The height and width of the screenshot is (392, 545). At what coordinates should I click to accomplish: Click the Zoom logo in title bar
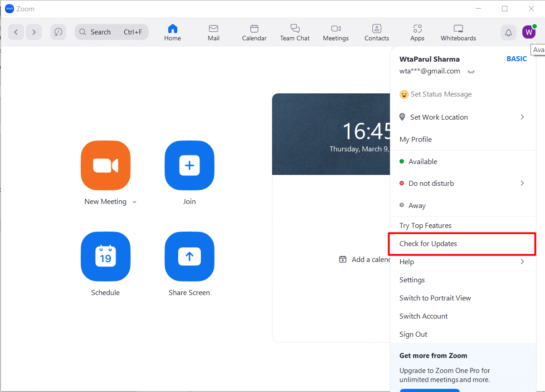[10, 9]
